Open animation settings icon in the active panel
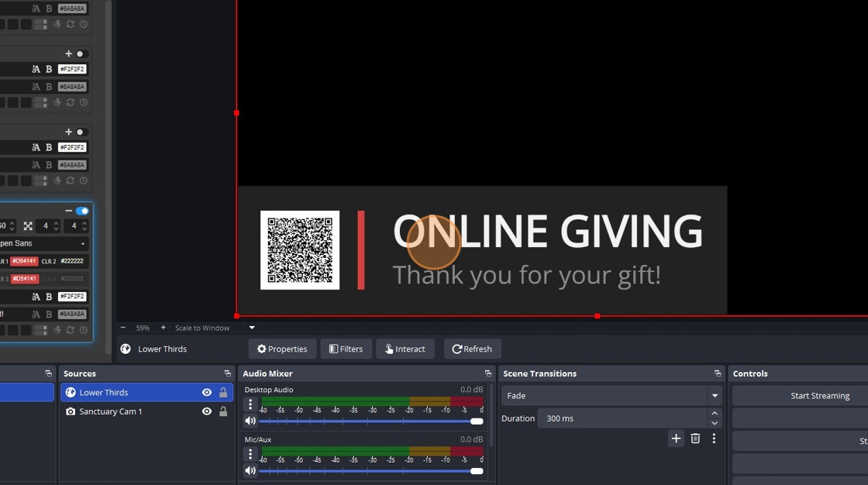The width and height of the screenshot is (868, 485). point(57,330)
